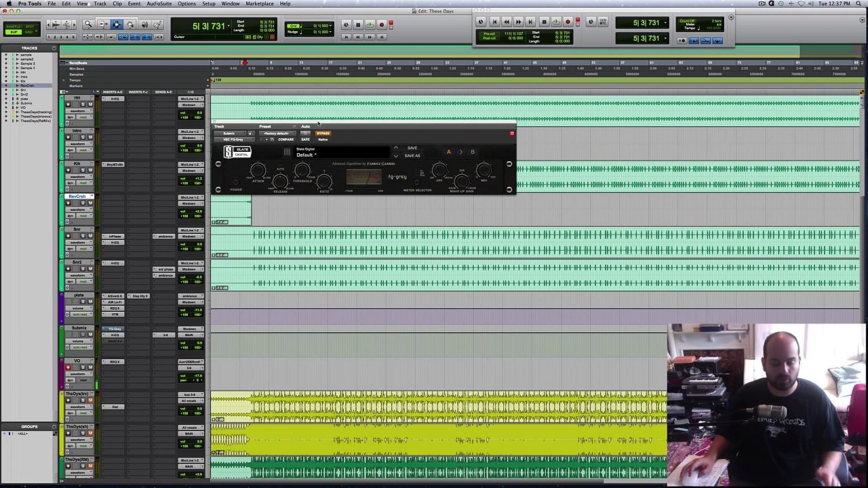This screenshot has width=868, height=488.
Task: Click Play in Edit window transport
Action: click(x=370, y=24)
